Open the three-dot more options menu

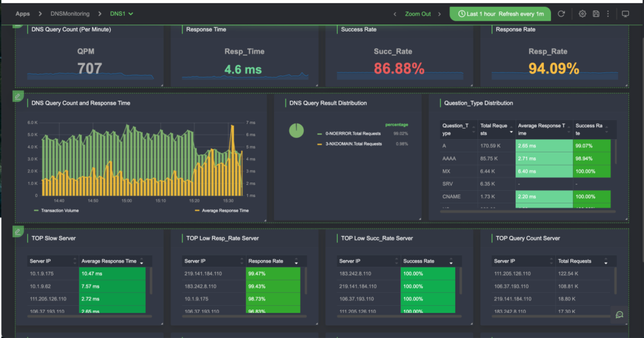(x=608, y=14)
